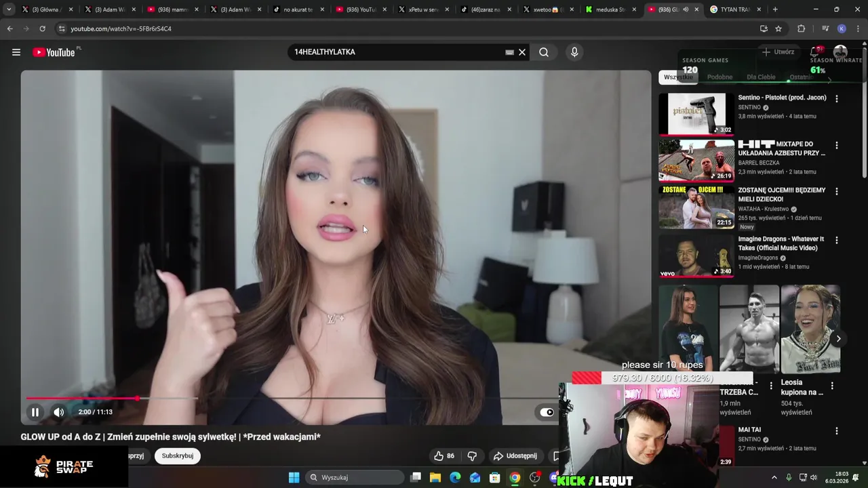Mute the video with speaker icon
The image size is (868, 488).
coord(59,412)
